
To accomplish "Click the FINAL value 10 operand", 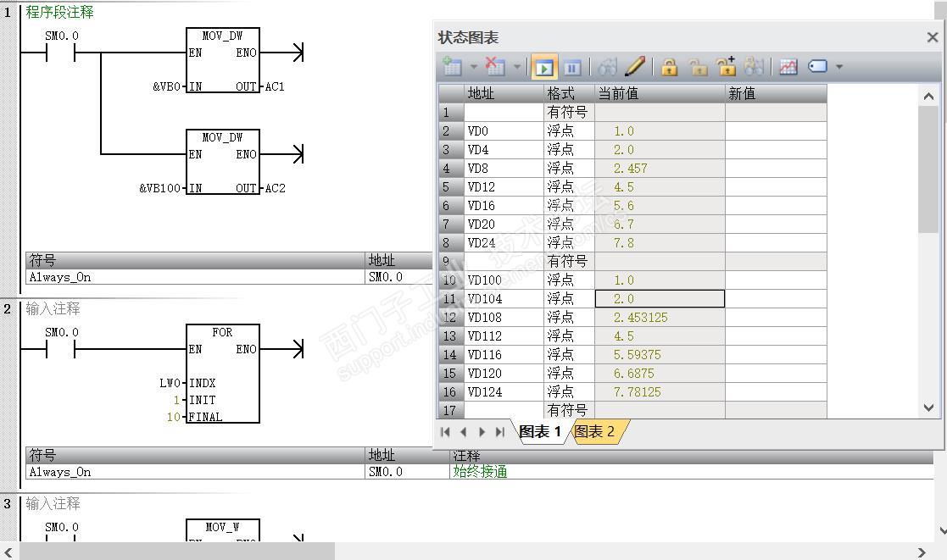I will [x=173, y=417].
